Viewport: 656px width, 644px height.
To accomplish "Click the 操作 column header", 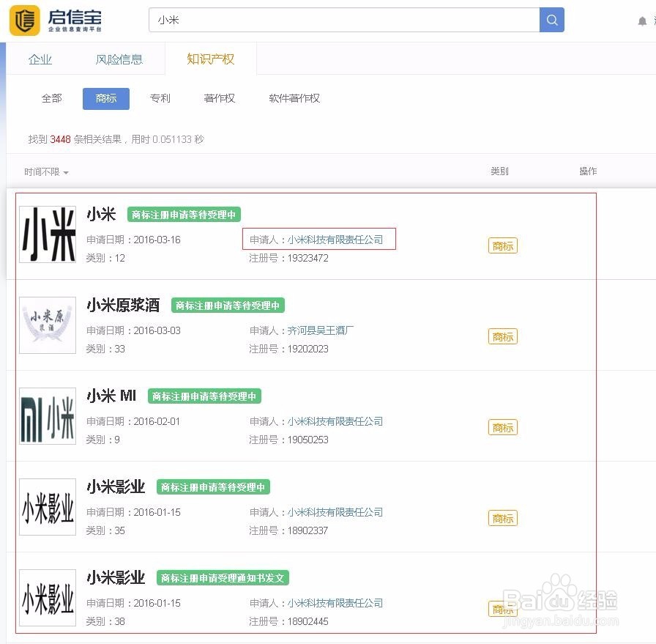I will tap(588, 171).
